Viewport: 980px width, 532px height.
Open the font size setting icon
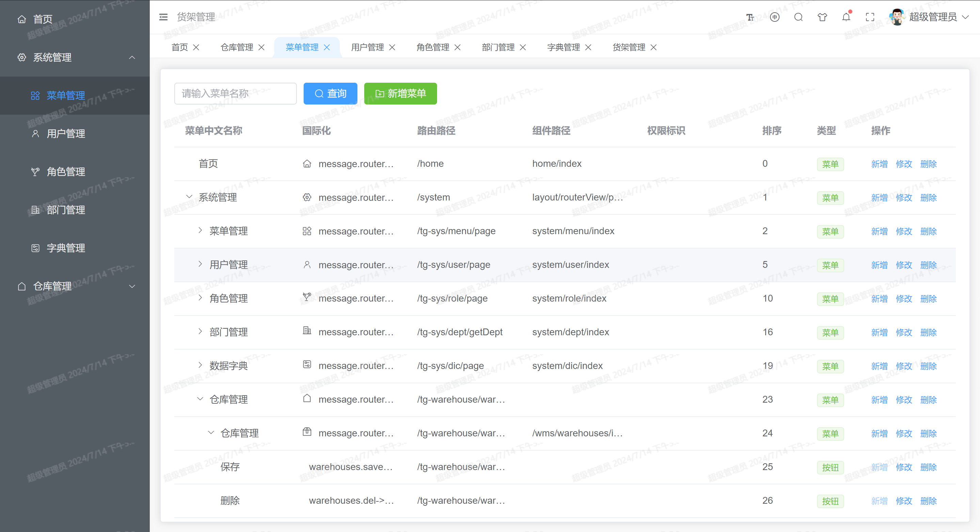point(750,17)
